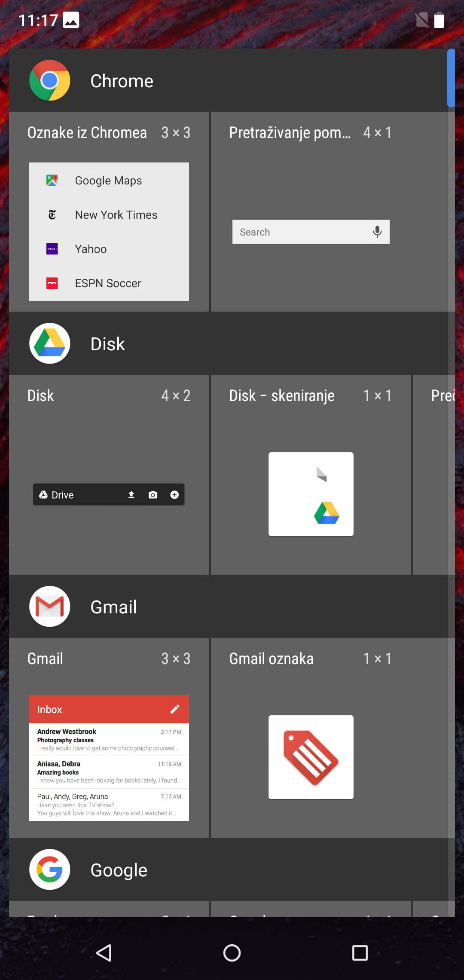Viewport: 464px width, 980px height.
Task: Tap the Inbox header label in Gmail widget
Action: pyautogui.click(x=49, y=710)
